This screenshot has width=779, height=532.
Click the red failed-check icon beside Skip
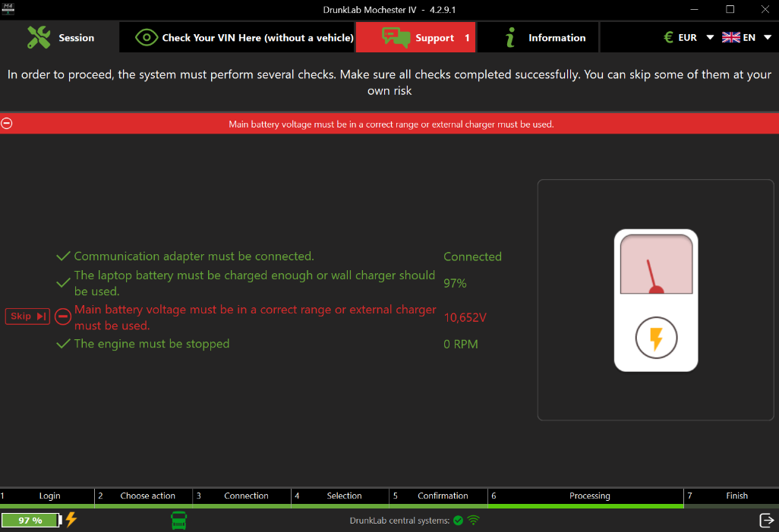pos(63,317)
